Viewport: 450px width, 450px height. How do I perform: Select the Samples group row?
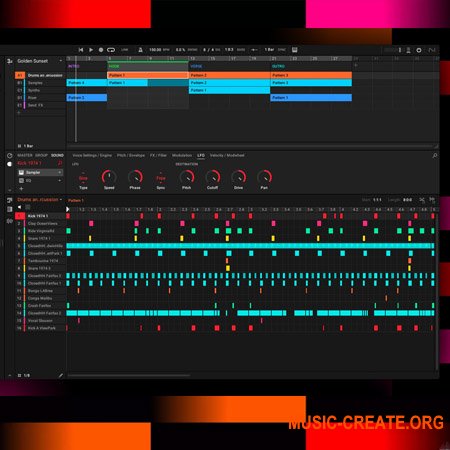[x=40, y=83]
